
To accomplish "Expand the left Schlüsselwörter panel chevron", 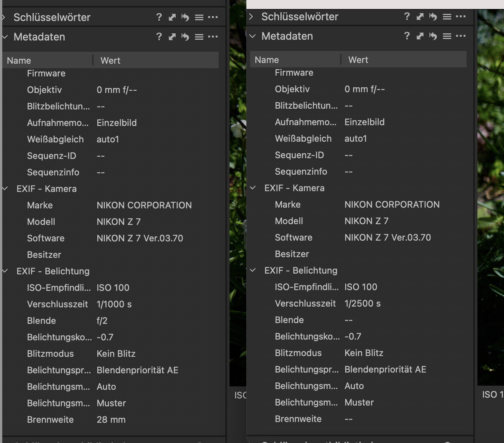I will (x=4, y=17).
